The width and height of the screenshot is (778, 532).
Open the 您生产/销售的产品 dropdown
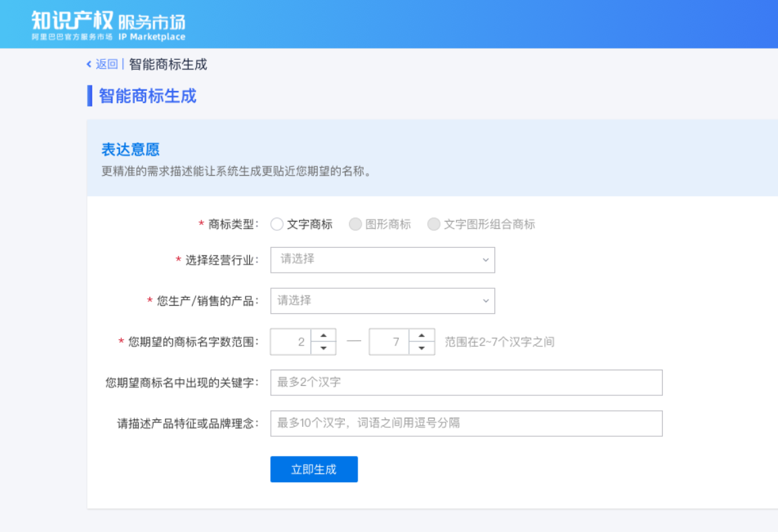(x=383, y=301)
